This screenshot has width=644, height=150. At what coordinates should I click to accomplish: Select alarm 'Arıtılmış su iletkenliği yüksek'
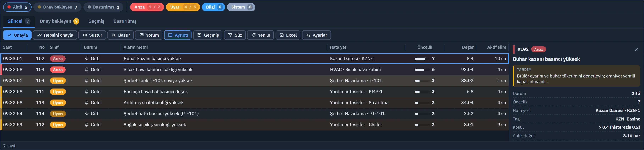(254, 103)
